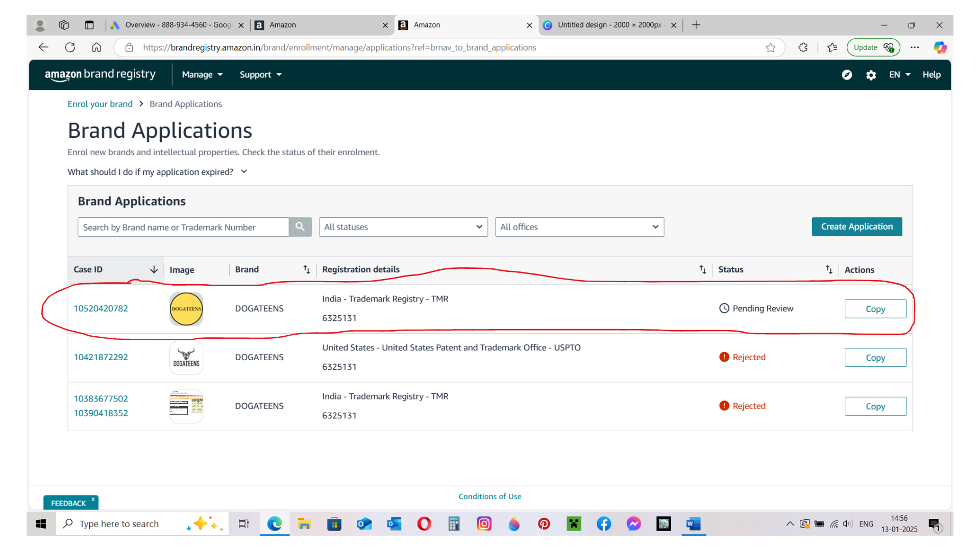Open case ID 10421872292
Screen dimensions: 980x551
101,357
